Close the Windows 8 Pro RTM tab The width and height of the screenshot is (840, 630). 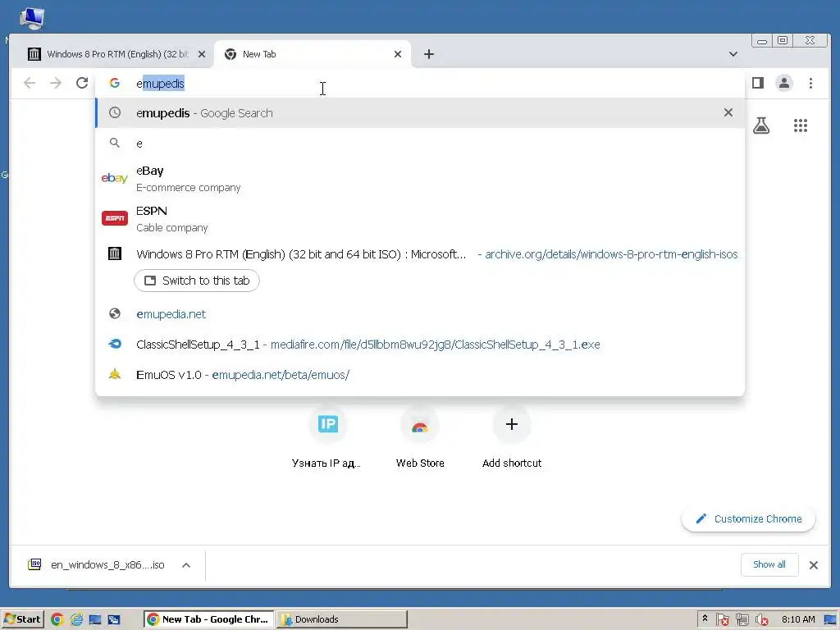202,54
